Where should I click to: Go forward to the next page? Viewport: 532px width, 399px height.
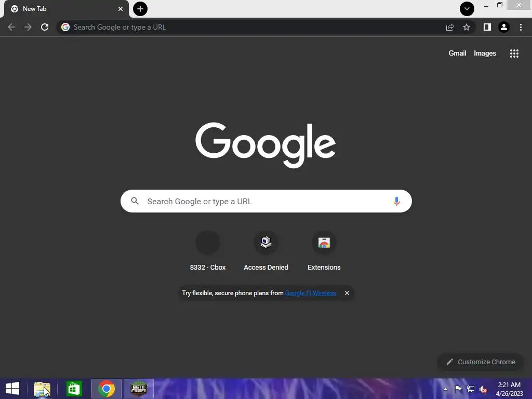(x=28, y=27)
